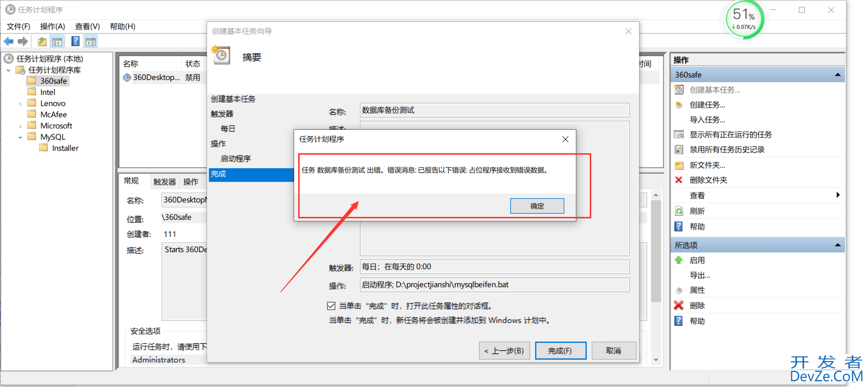Screen dimensions: 868x387
Task: Open the 查看(V) menu
Action: (87, 26)
